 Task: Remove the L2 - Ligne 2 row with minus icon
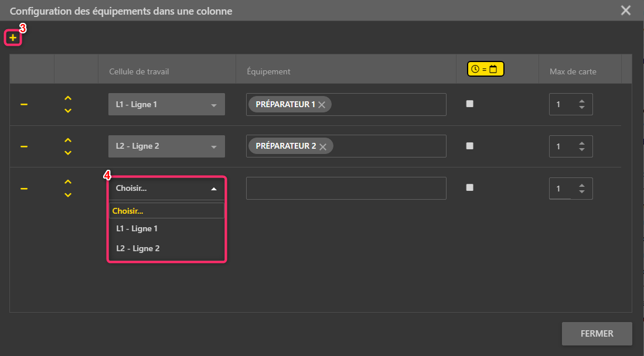pos(24,146)
